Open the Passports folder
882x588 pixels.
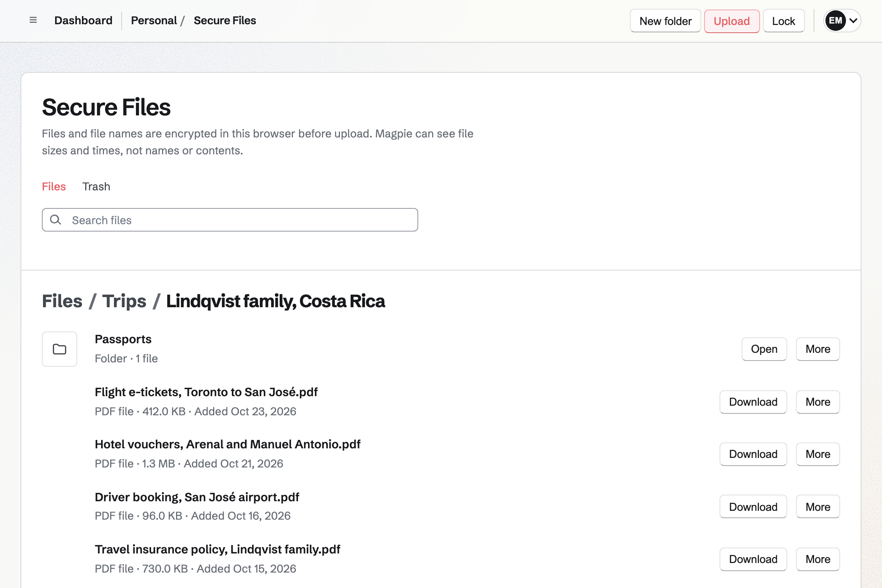tap(764, 349)
